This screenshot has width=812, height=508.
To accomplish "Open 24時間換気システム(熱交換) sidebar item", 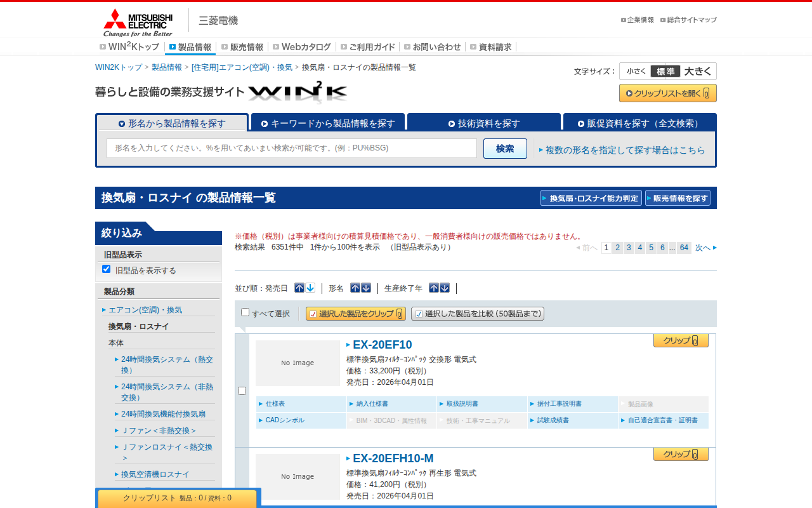I will tap(167, 364).
